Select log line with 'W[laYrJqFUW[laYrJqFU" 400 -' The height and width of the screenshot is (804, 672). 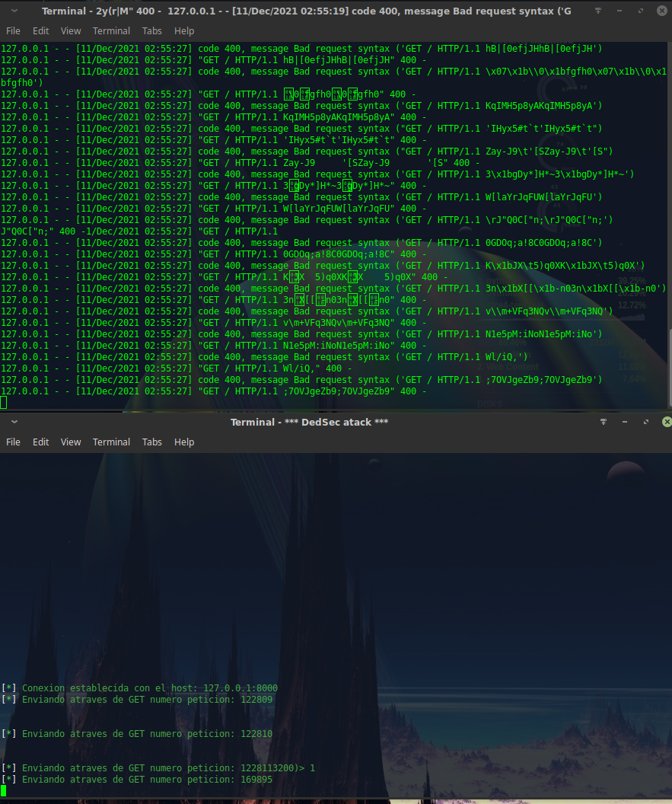click(x=214, y=208)
